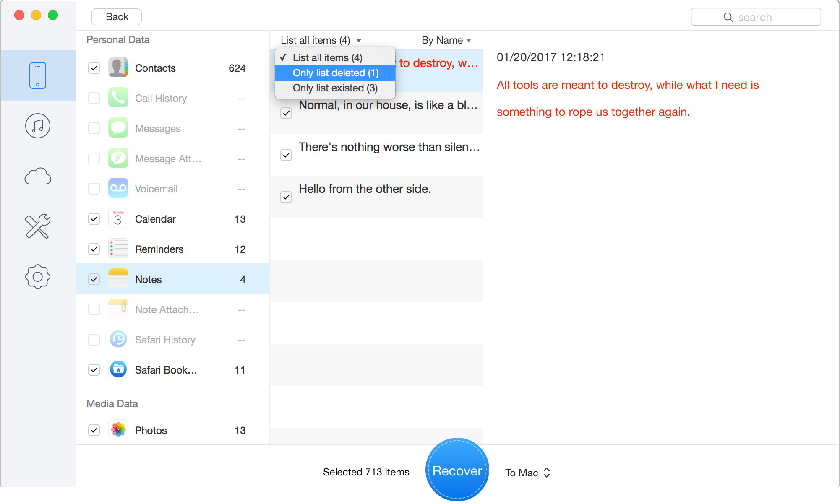Viewport: 840px width, 504px height.
Task: Click the Photos flower icon
Action: tap(118, 430)
